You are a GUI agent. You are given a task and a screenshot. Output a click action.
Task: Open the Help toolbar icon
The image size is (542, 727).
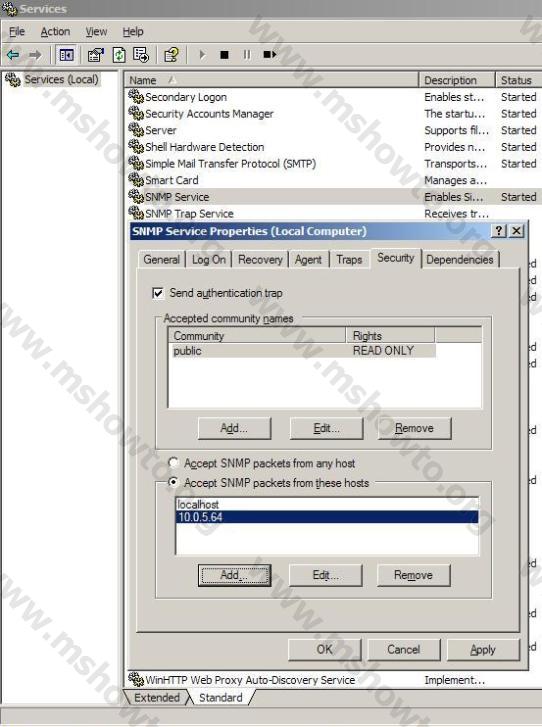171,55
